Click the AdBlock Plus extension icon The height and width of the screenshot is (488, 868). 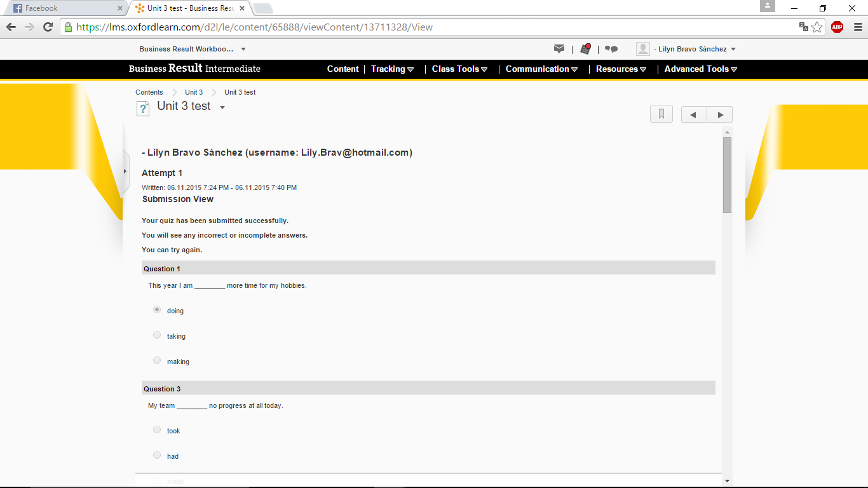pos(837,27)
